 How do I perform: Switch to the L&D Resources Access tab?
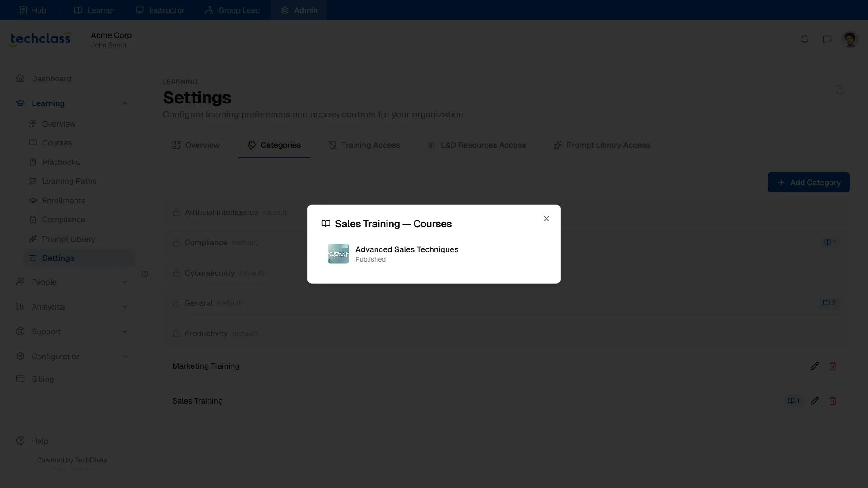pyautogui.click(x=477, y=145)
